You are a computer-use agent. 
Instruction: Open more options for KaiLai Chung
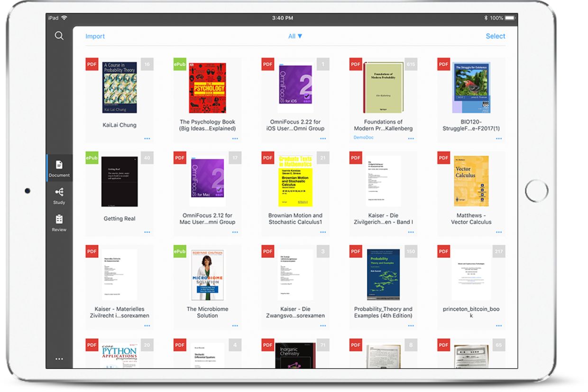(147, 139)
